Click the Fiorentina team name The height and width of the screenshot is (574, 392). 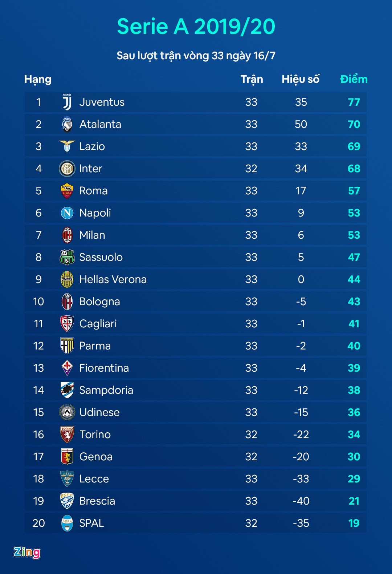pyautogui.click(x=104, y=368)
